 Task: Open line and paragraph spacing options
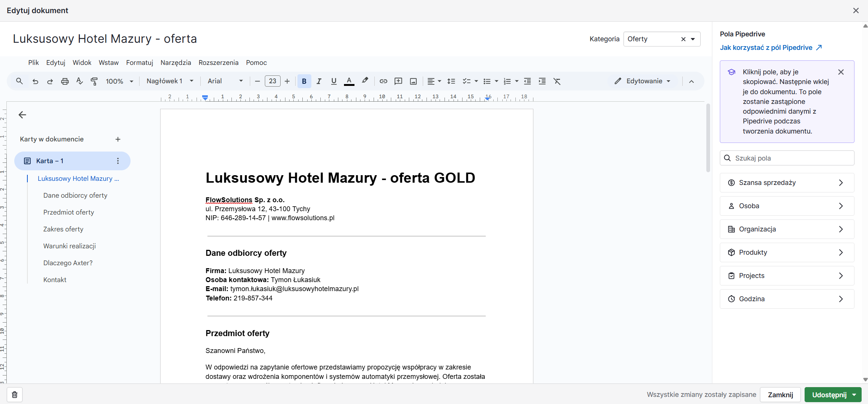coord(451,81)
